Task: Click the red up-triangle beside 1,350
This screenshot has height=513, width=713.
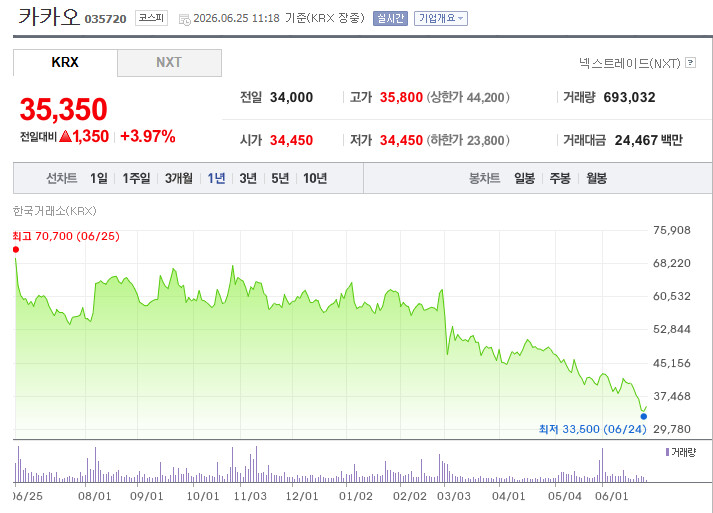Action: 65,136
